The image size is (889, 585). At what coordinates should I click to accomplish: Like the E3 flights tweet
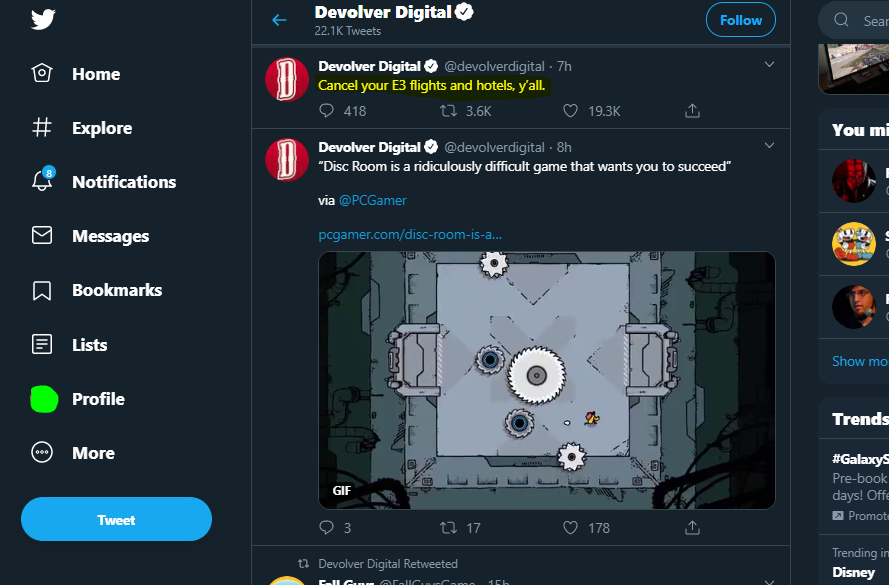pyautogui.click(x=569, y=111)
